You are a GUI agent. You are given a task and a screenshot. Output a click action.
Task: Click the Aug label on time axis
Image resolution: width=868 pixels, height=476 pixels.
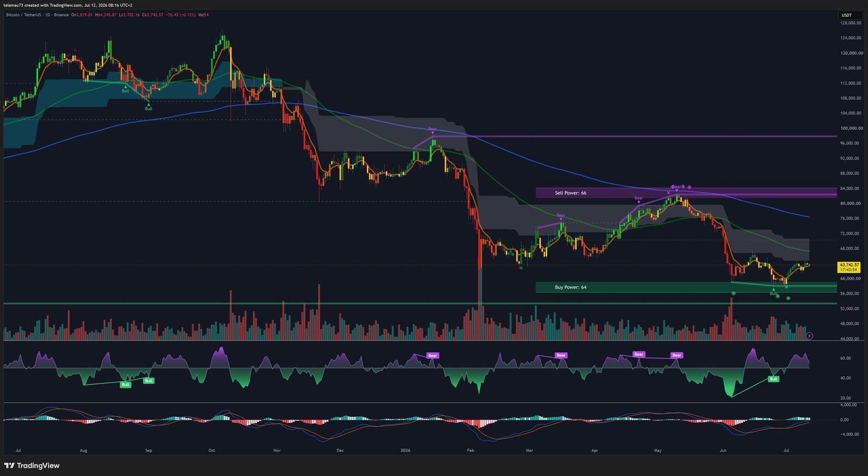83,451
